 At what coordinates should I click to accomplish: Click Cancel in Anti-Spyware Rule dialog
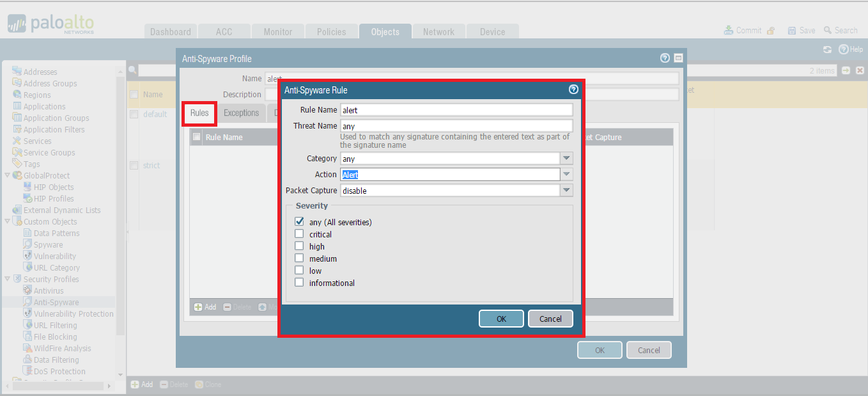tap(550, 319)
